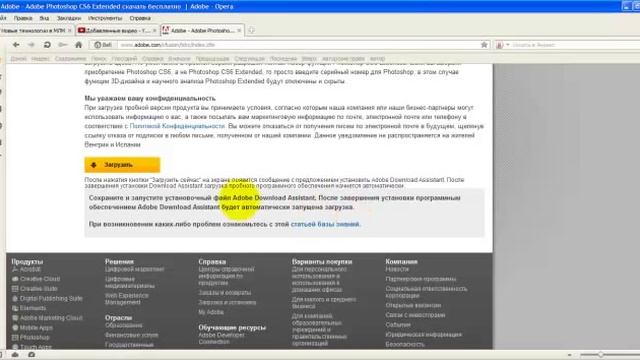
Task: Bookmark page with the star icon
Action: pyautogui.click(x=484, y=45)
